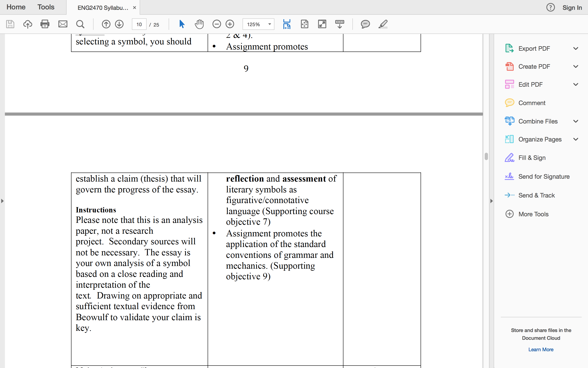588x368 pixels.
Task: Expand Create PDF chevron
Action: click(576, 66)
